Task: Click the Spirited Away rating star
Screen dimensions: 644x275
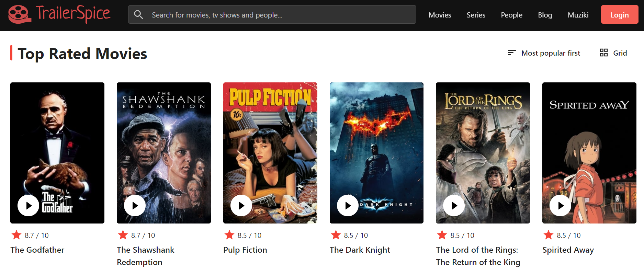Action: point(549,235)
